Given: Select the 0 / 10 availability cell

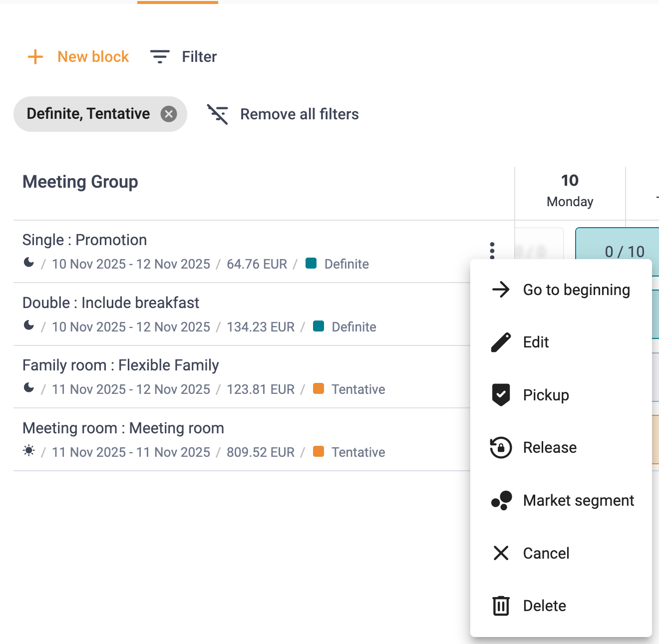Looking at the screenshot, I should pos(619,252).
